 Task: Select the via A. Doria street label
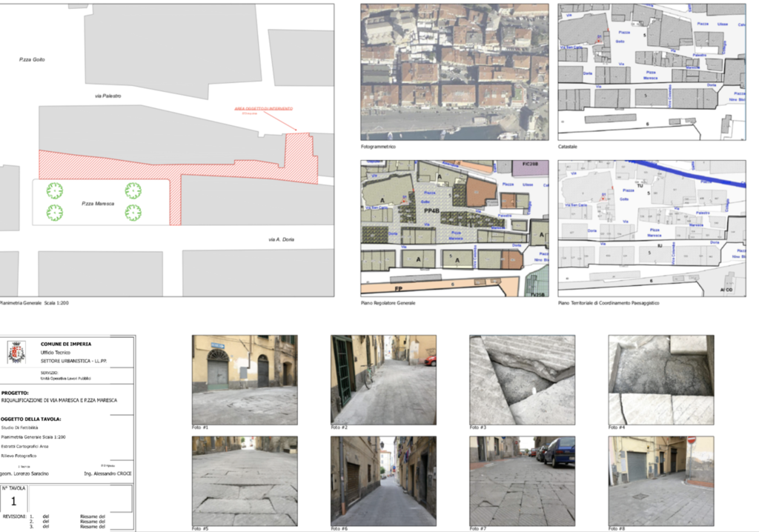point(282,239)
